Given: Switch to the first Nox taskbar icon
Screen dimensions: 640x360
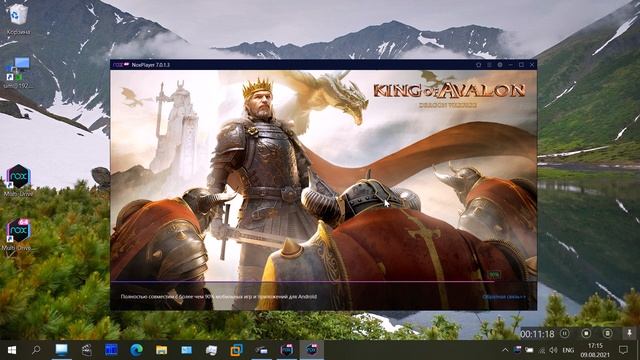Looking at the screenshot, I should pos(287,350).
